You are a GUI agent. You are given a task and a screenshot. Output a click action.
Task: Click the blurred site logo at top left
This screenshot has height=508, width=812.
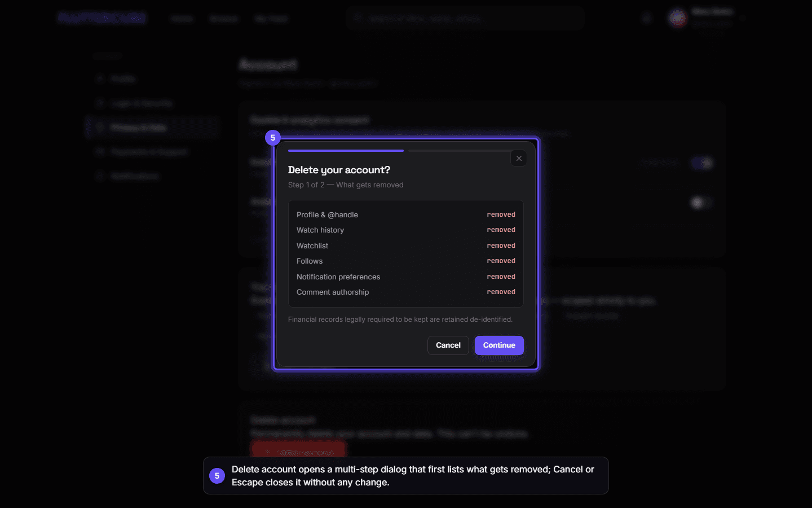pos(101,18)
